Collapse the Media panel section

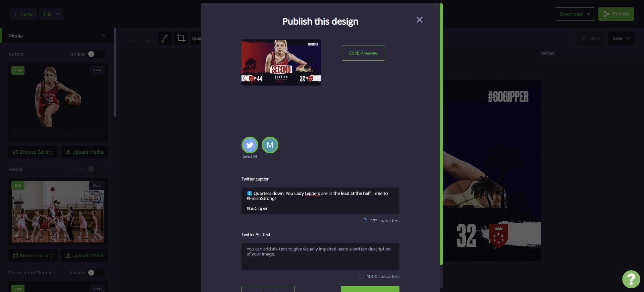[103, 35]
